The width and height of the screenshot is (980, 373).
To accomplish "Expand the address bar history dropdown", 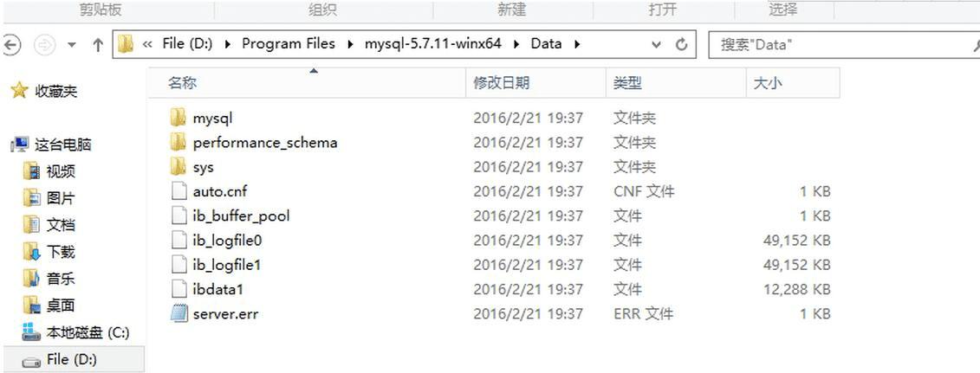I will [656, 44].
